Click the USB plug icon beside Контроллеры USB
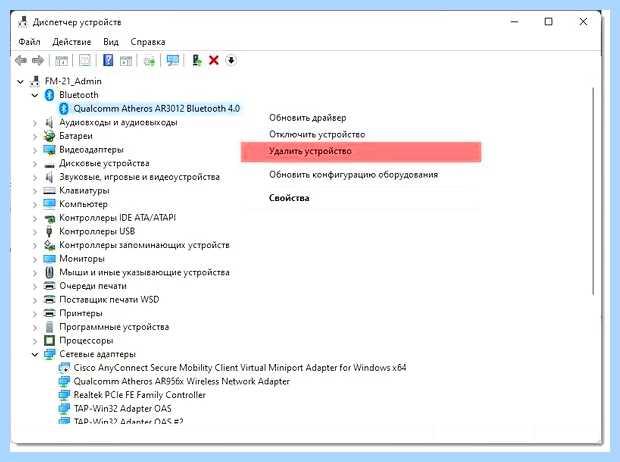620x462 pixels. [49, 231]
